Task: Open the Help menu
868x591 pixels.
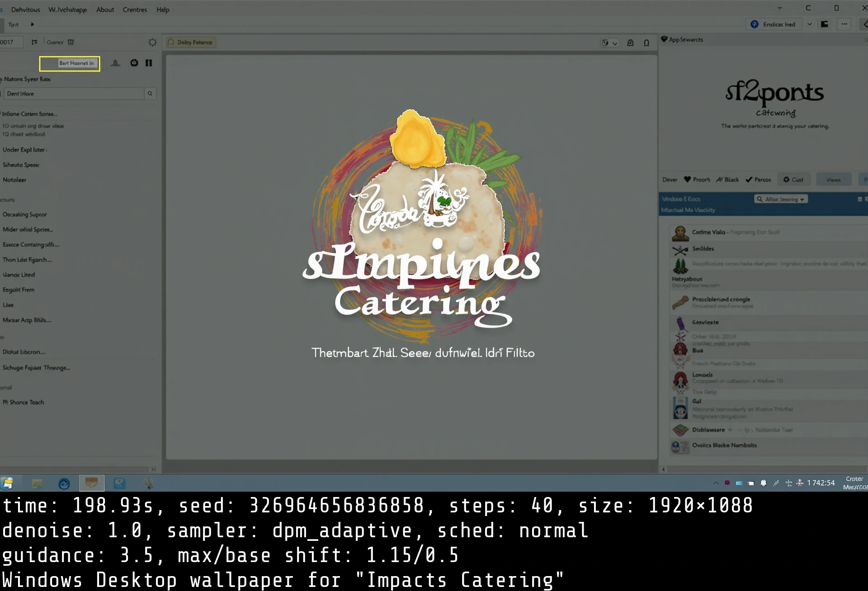Action: [x=162, y=9]
